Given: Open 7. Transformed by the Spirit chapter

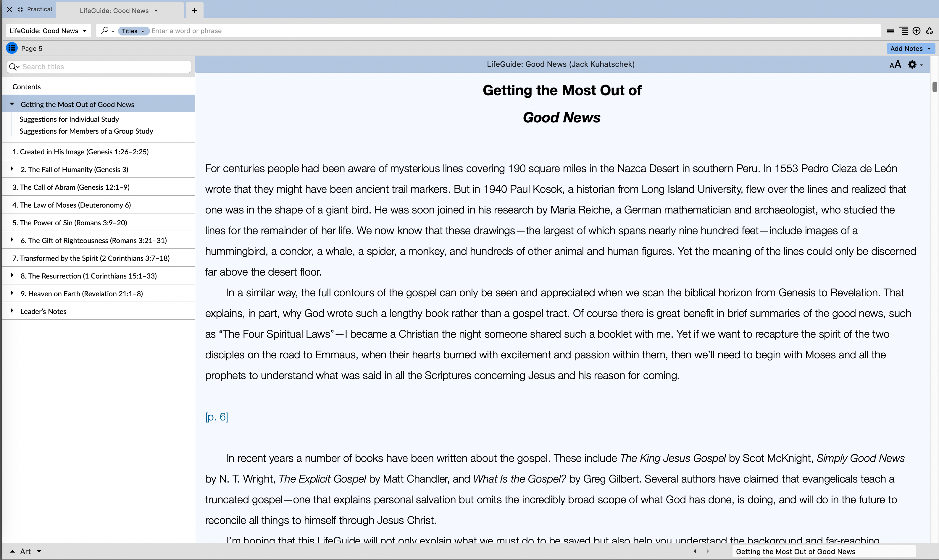Looking at the screenshot, I should pos(91,258).
